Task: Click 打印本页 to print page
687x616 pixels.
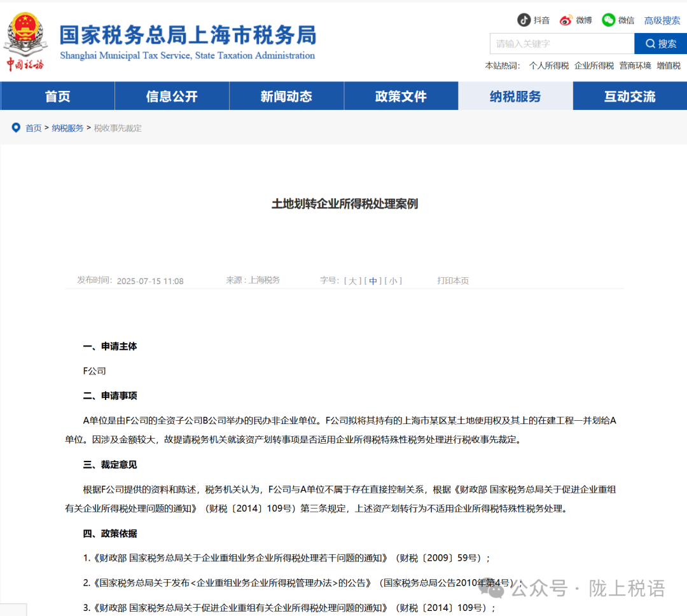Action: [453, 280]
